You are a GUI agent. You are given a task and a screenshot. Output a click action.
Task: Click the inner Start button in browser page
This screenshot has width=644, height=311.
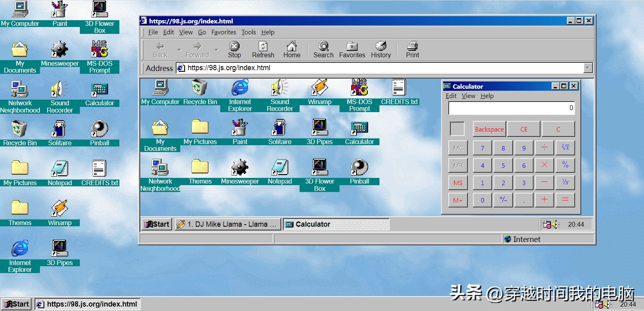[x=157, y=224]
